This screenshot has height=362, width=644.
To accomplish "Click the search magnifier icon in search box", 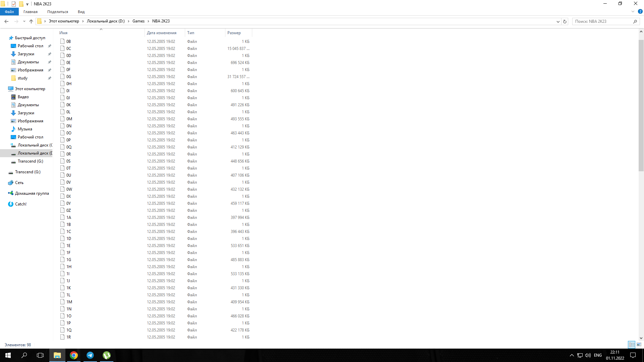I will (635, 21).
